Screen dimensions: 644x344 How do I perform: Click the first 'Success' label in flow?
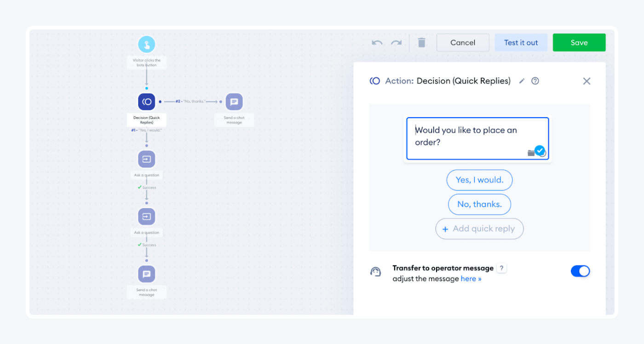coord(147,188)
